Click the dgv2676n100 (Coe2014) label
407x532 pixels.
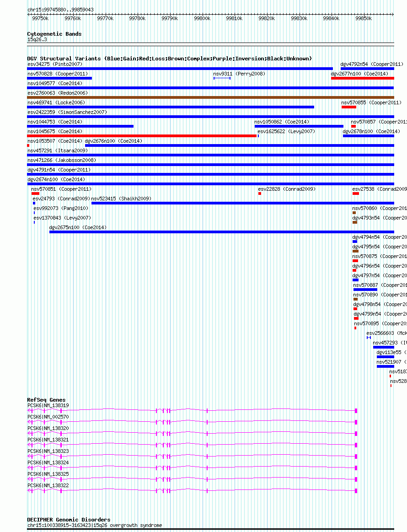click(113, 141)
